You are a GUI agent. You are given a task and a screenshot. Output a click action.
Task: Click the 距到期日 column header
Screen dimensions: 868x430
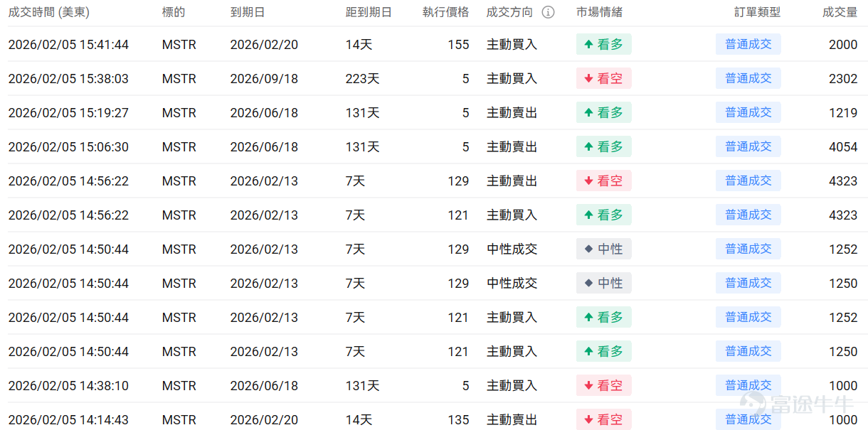[x=369, y=12]
